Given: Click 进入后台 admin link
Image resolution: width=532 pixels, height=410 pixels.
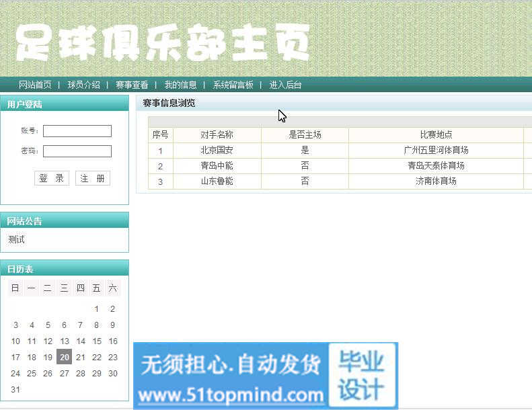Looking at the screenshot, I should coord(285,85).
